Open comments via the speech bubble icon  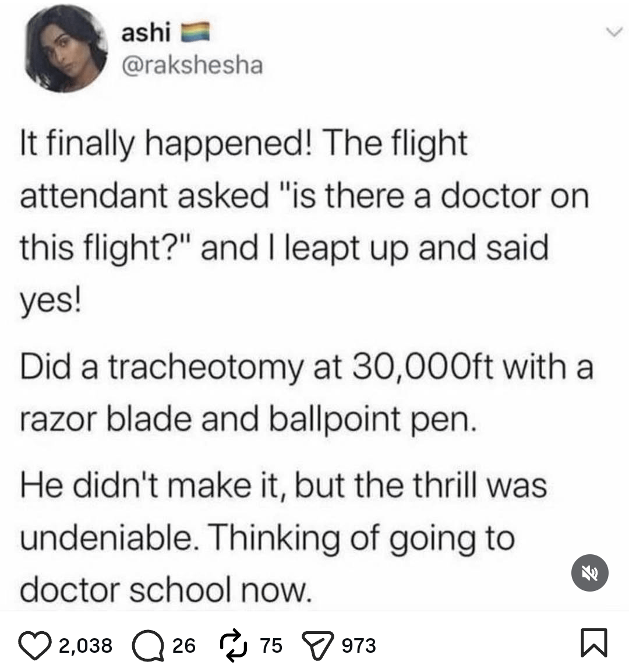click(148, 645)
